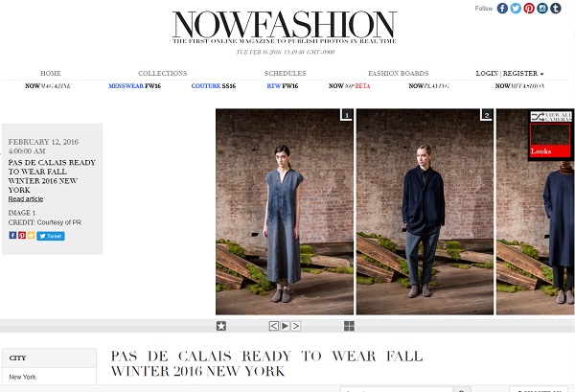This screenshot has width=575, height=392.
Task: Click the Read article link
Action: [x=26, y=199]
